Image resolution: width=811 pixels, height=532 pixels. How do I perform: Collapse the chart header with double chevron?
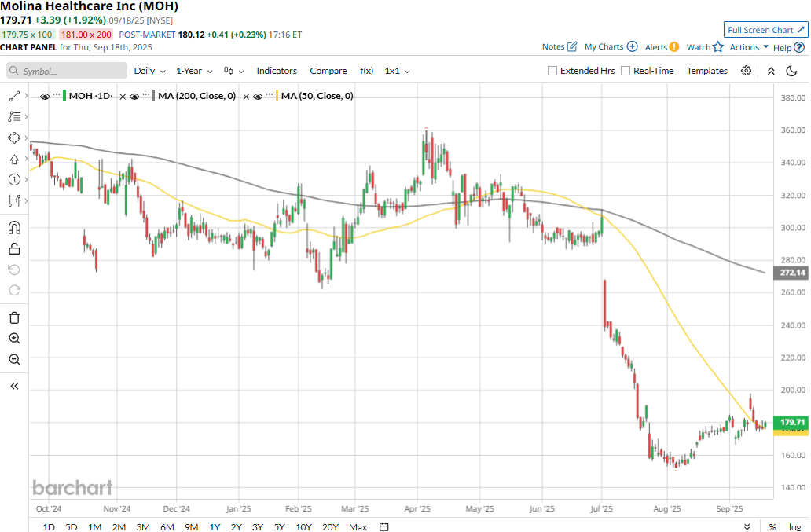pos(771,71)
